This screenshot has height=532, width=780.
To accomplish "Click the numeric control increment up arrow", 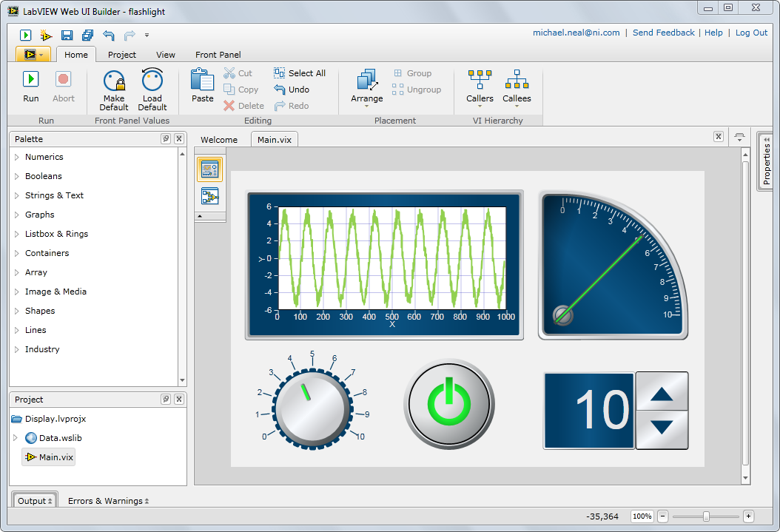I will click(x=662, y=392).
